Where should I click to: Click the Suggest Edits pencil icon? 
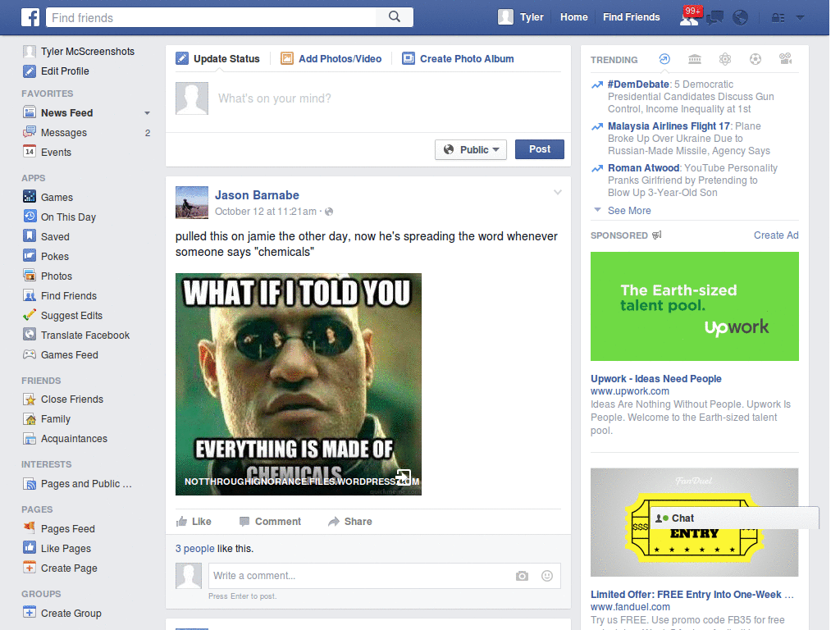[30, 315]
